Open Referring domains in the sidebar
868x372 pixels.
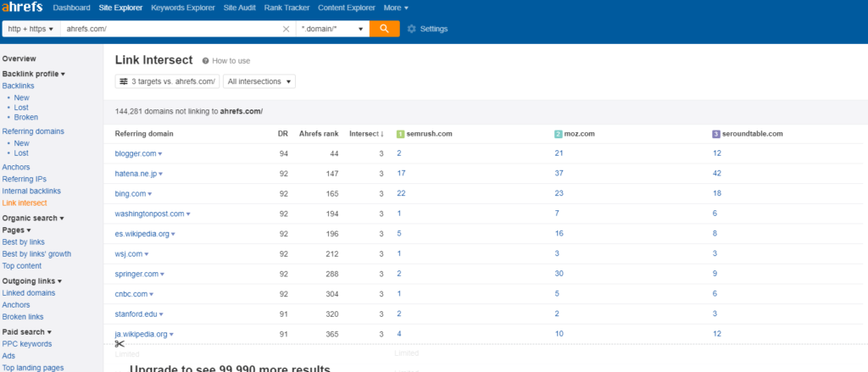click(x=33, y=131)
